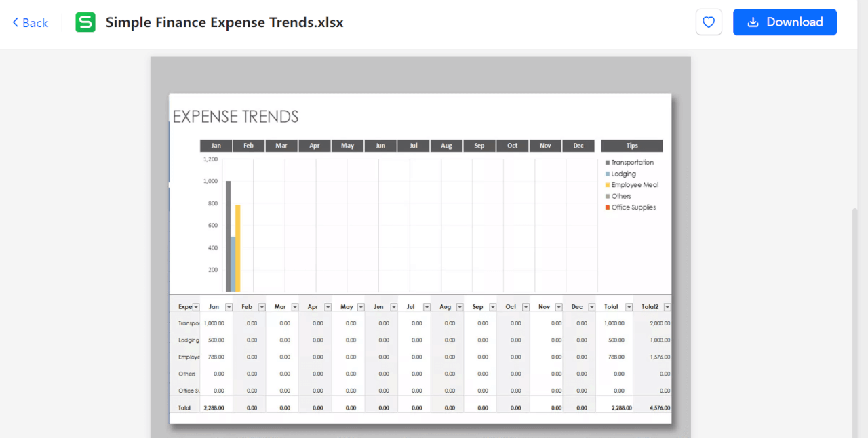Image resolution: width=868 pixels, height=438 pixels.
Task: Open the Aug column filter dropdown
Action: point(460,307)
